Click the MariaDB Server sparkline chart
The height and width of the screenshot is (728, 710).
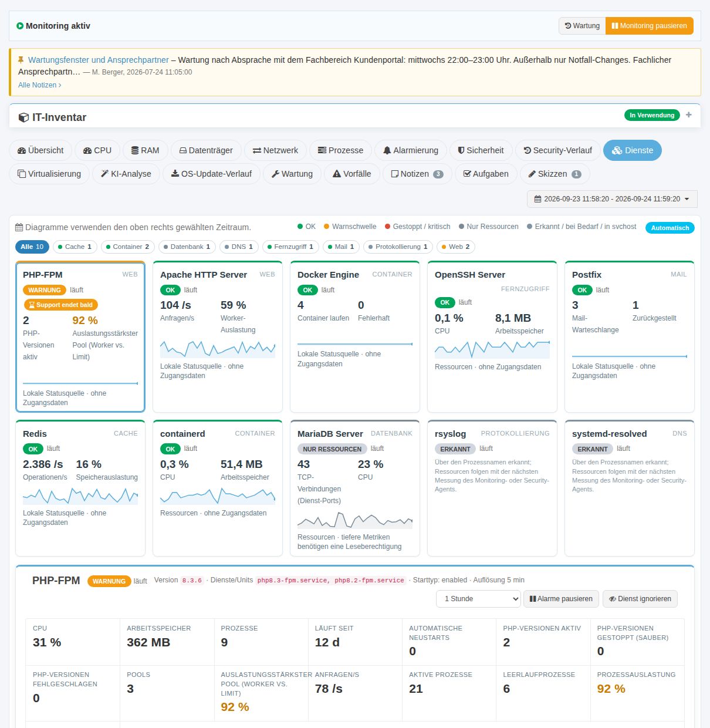coord(355,520)
